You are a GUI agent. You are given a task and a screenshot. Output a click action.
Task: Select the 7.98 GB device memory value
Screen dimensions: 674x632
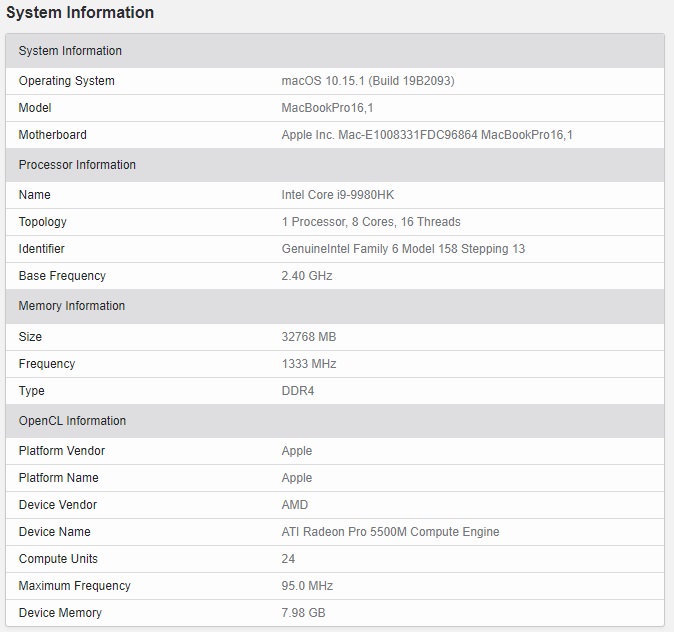(303, 613)
